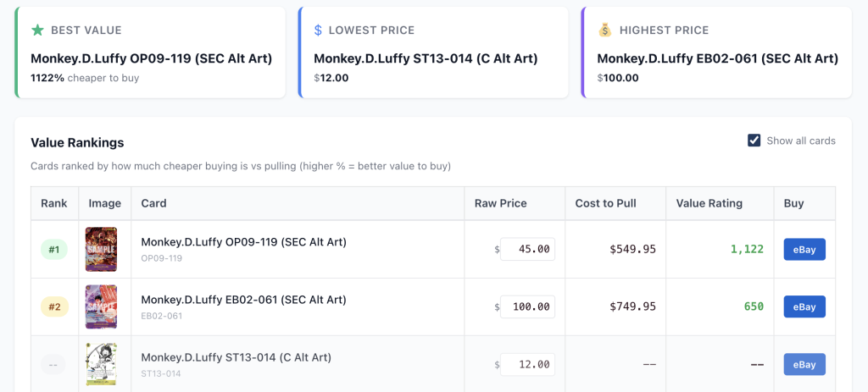The height and width of the screenshot is (392, 868).
Task: Click the money bag Highest Price icon
Action: (604, 30)
